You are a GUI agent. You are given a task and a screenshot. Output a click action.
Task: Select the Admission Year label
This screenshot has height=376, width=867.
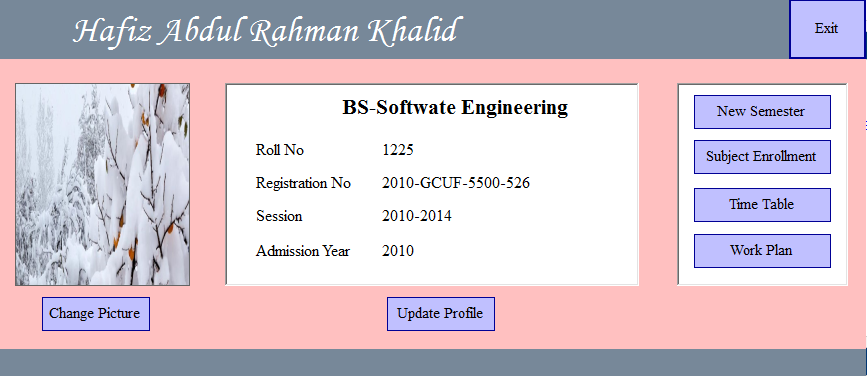[x=302, y=251]
